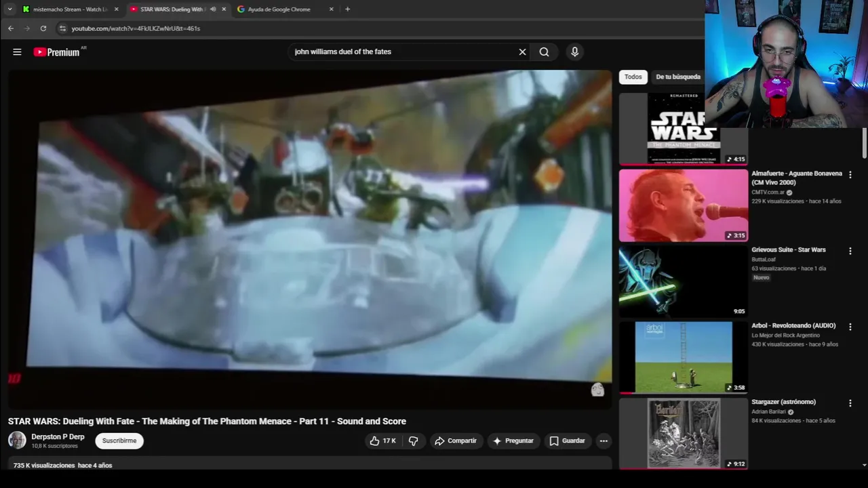
Task: Click the search magnifier button
Action: click(x=544, y=52)
